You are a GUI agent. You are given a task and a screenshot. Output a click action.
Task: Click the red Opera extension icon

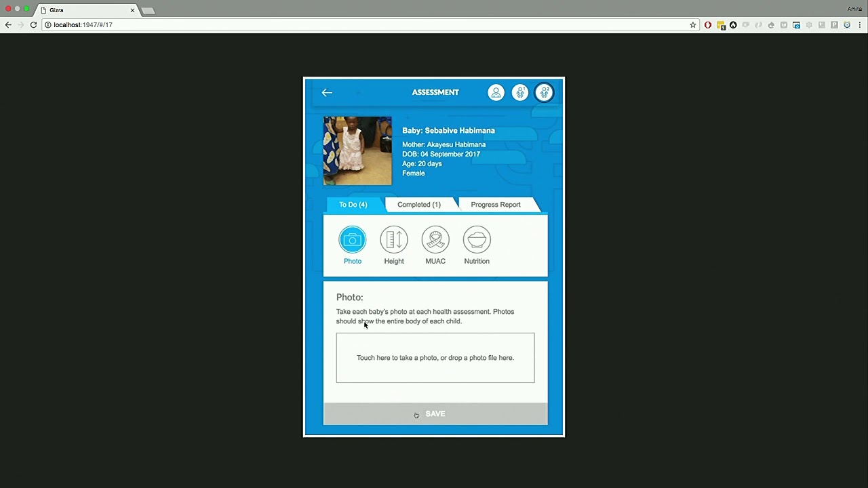tap(708, 25)
